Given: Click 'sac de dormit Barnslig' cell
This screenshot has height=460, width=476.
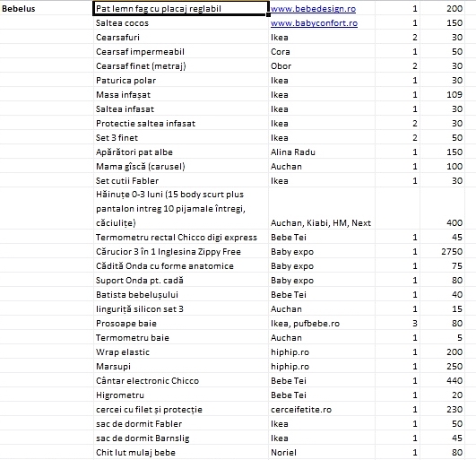Looking at the screenshot, I should click(x=181, y=438).
